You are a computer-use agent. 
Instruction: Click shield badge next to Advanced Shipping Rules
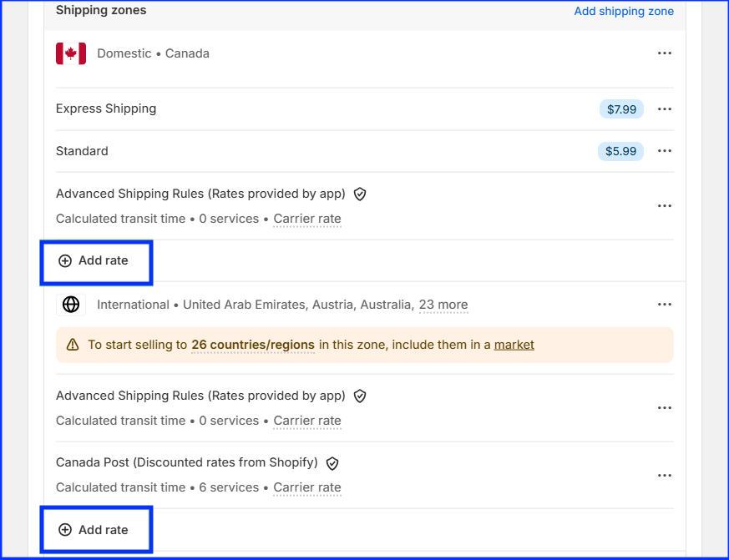click(x=360, y=194)
